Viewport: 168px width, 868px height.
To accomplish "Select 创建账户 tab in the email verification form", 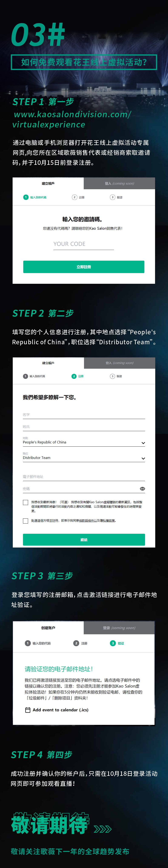I will point(48,628).
